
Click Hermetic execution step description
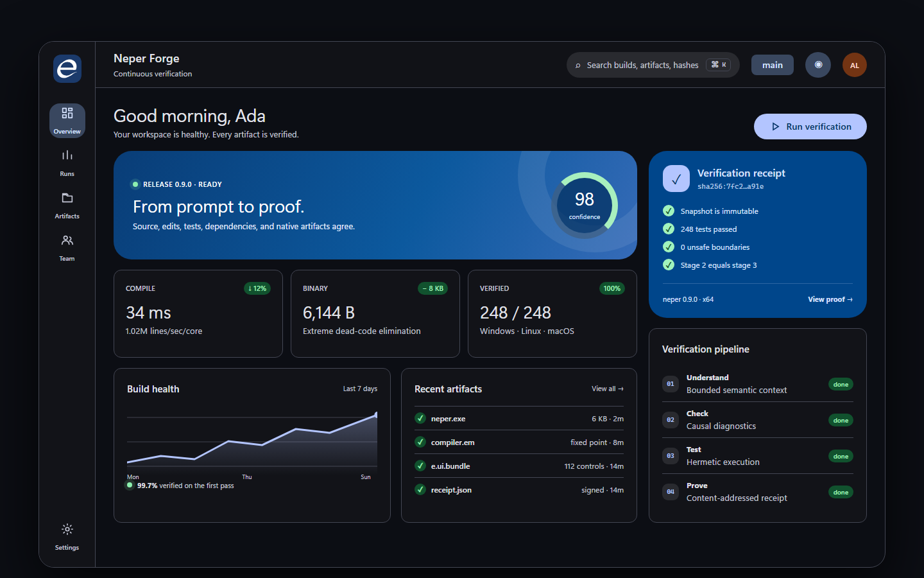[723, 462]
